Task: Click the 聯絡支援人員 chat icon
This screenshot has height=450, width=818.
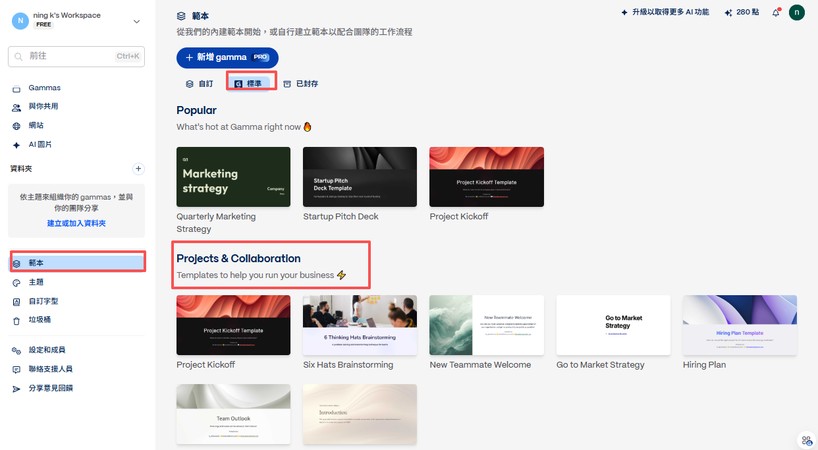Action: point(16,370)
